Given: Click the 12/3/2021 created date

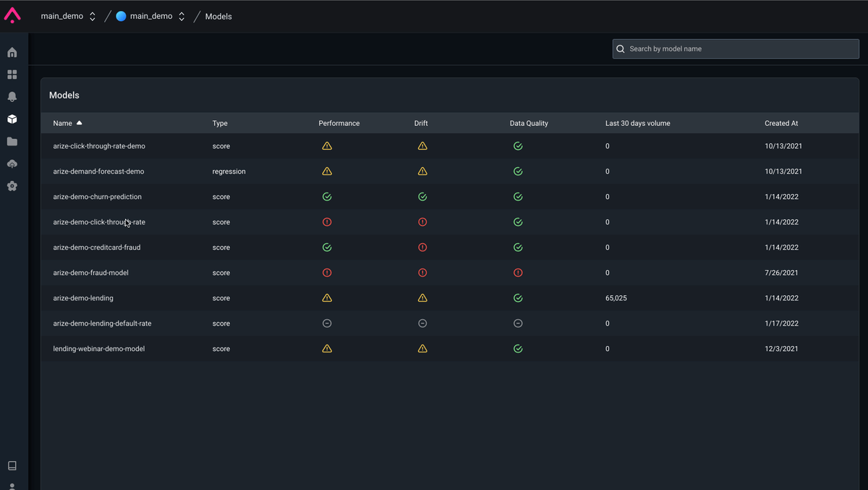Looking at the screenshot, I should click(782, 349).
